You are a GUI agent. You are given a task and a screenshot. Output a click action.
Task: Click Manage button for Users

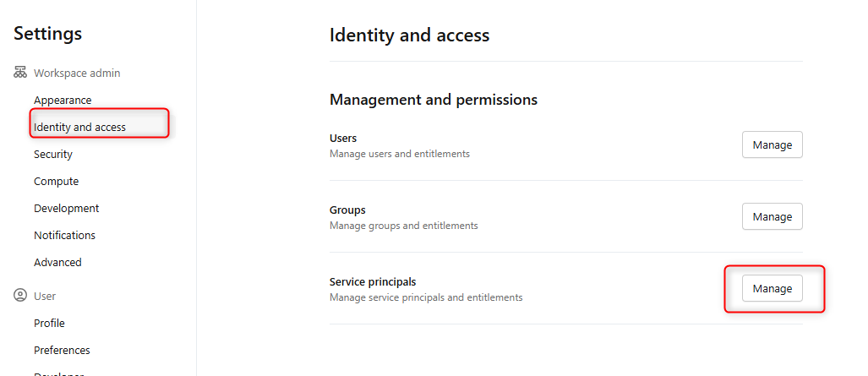click(x=772, y=144)
